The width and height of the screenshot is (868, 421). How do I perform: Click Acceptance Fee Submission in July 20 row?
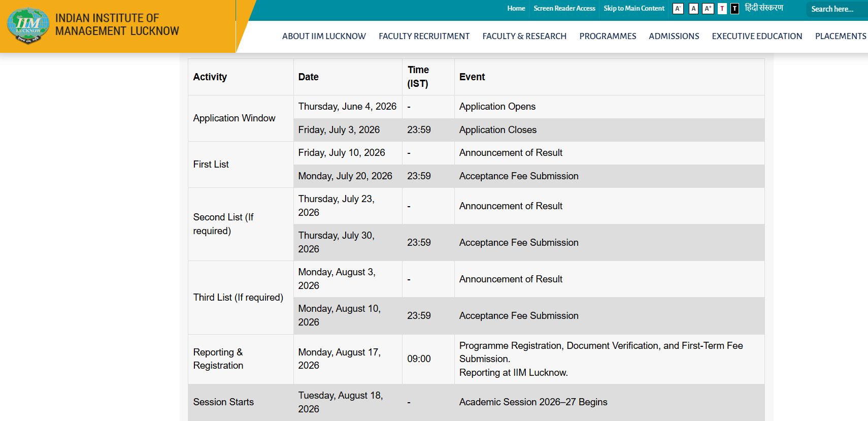519,176
